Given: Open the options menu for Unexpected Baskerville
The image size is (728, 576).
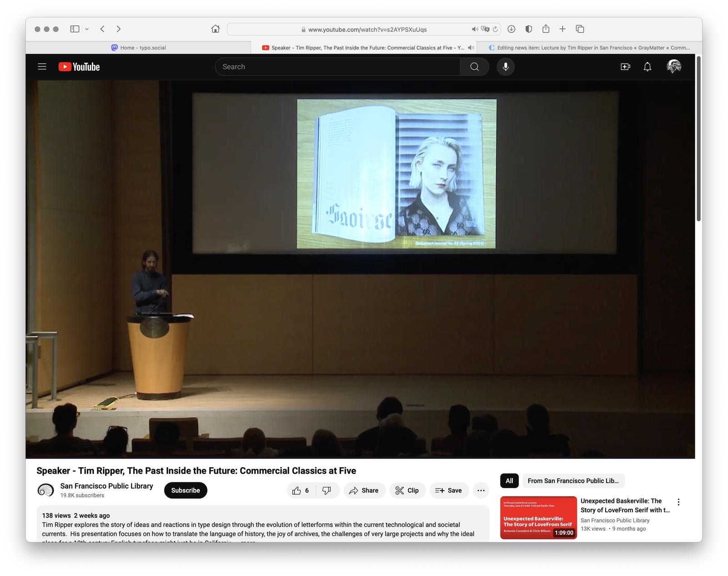Looking at the screenshot, I should pos(678,502).
